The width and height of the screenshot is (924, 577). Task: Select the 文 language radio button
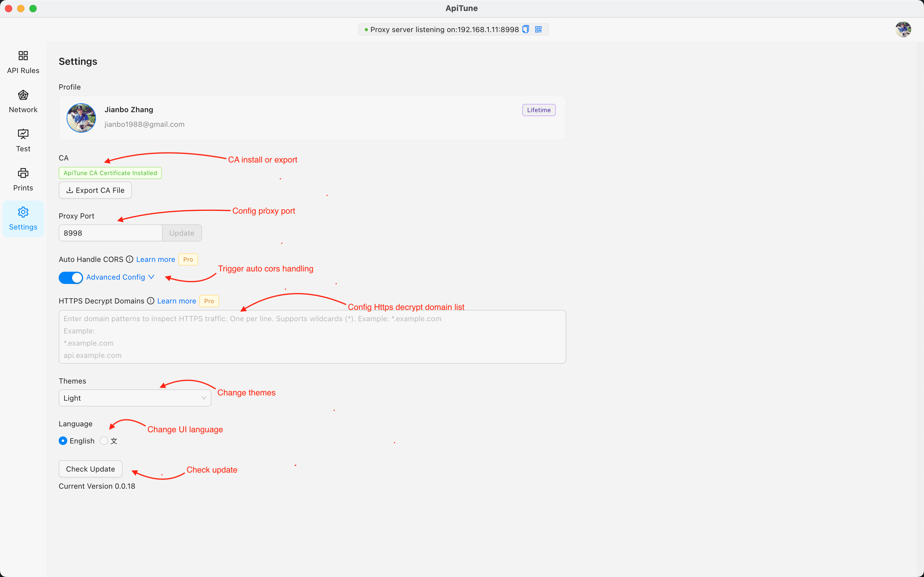pos(104,441)
